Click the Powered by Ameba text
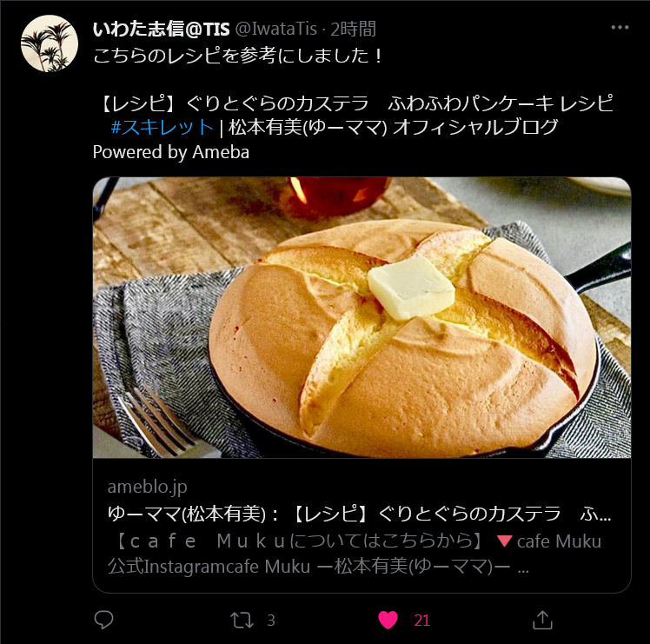Screen dimensions: 650x644 (171, 152)
